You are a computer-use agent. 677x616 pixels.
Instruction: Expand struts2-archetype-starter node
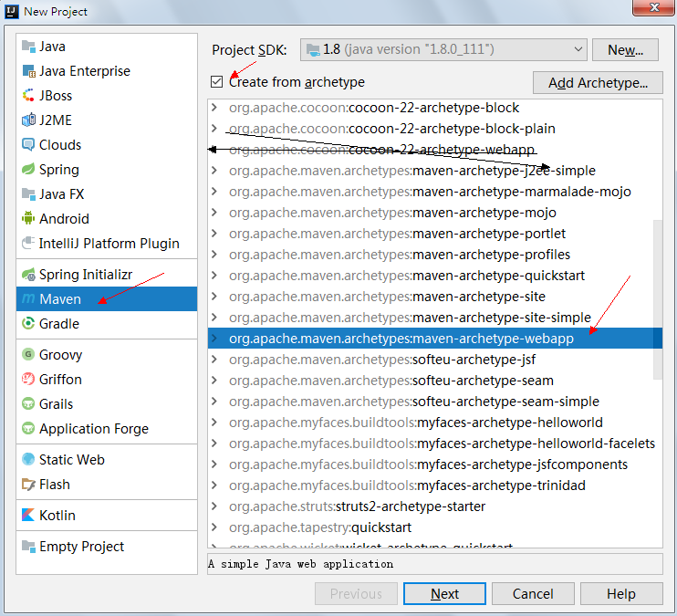[214, 506]
